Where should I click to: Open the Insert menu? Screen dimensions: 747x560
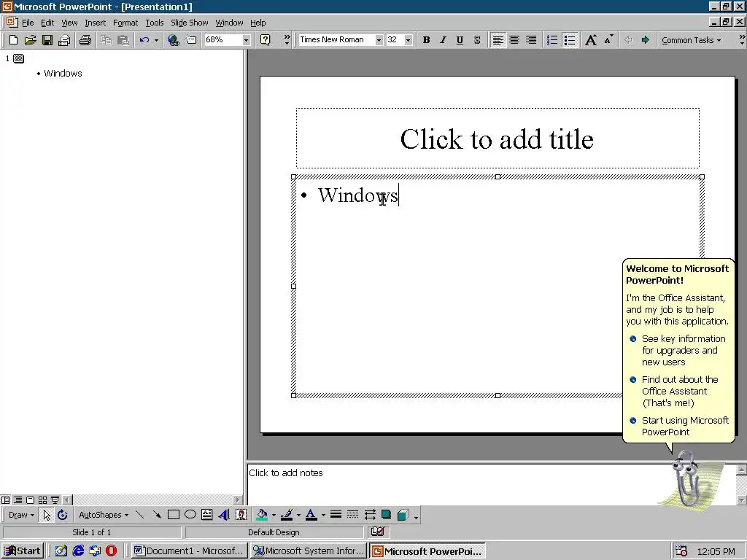[96, 23]
